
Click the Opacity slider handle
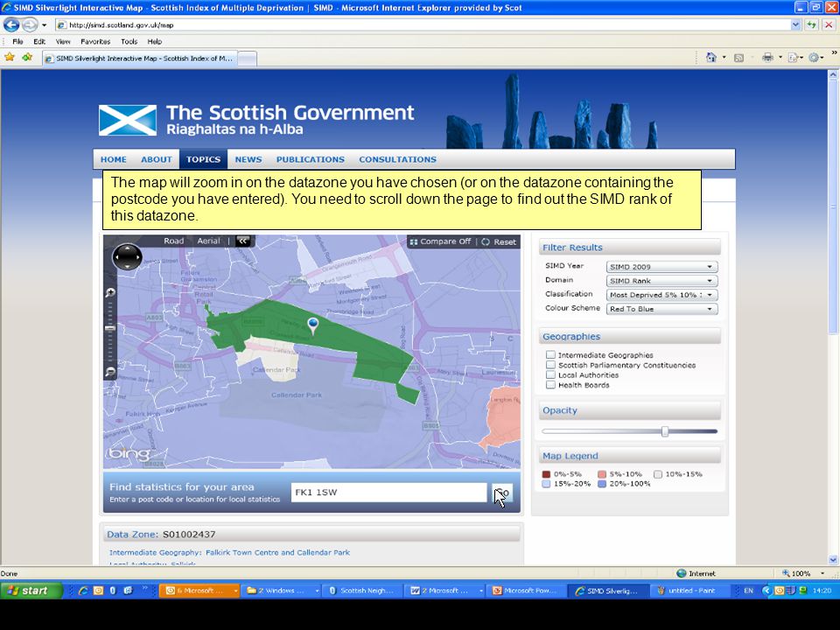[665, 431]
